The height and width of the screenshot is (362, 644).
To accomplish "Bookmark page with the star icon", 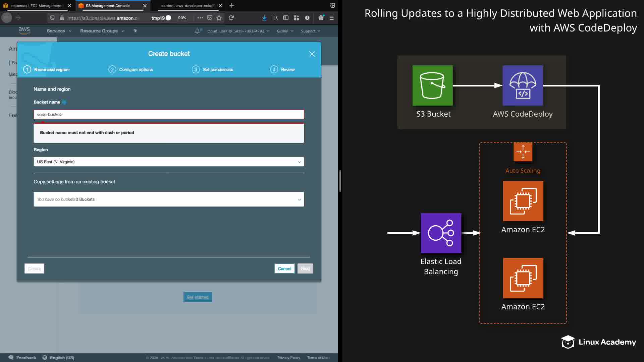I will [x=219, y=18].
